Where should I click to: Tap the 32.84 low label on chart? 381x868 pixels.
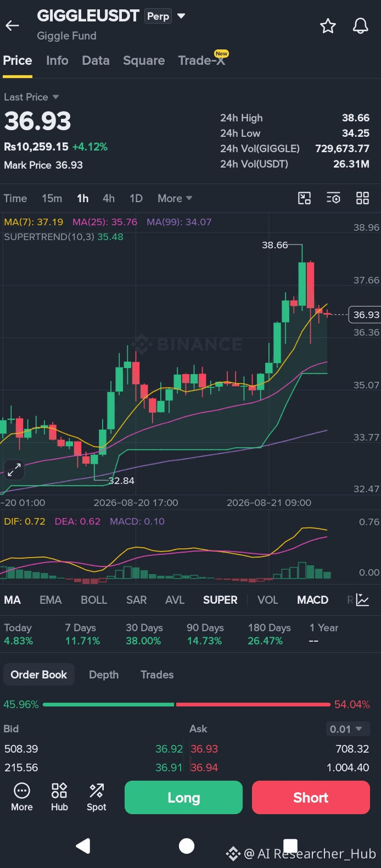[x=121, y=481]
